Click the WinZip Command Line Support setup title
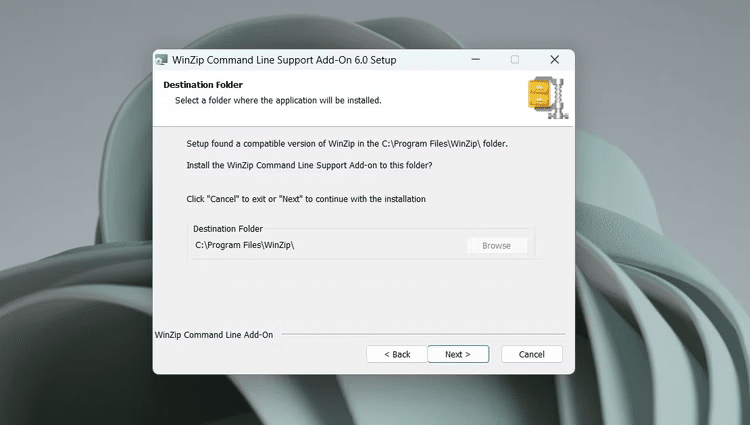Viewport: 750px width, 425px height. [x=283, y=60]
